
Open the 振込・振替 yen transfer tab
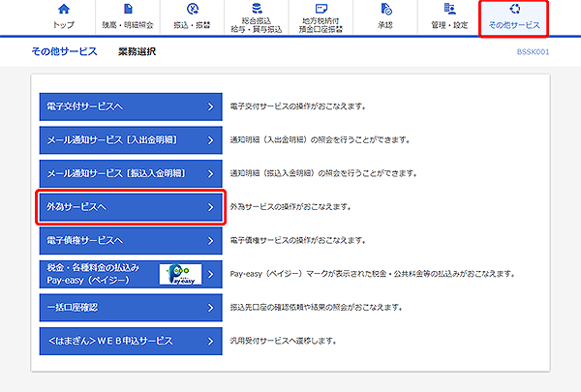pos(192,17)
